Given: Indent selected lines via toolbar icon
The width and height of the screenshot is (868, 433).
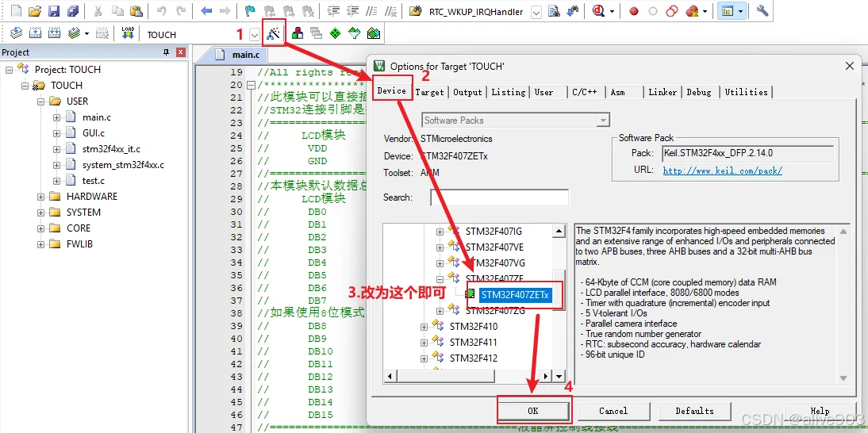Looking at the screenshot, I should click(333, 10).
